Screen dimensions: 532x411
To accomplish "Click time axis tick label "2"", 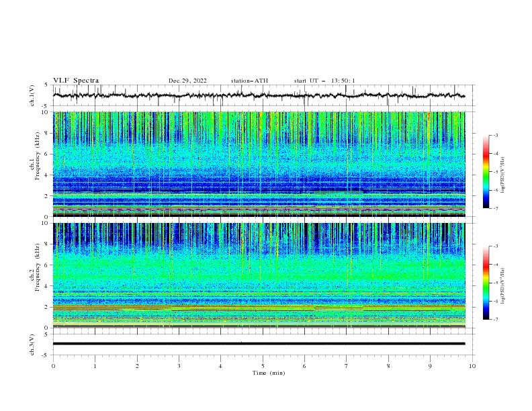I will click(137, 366).
